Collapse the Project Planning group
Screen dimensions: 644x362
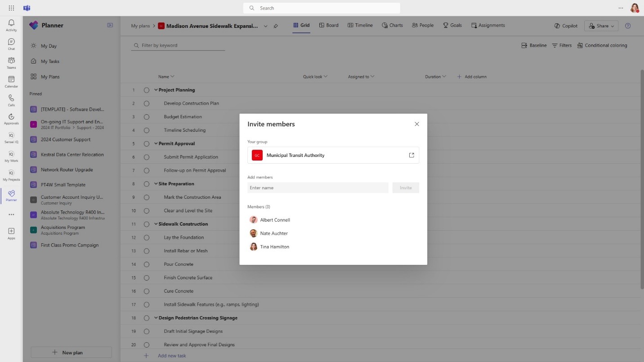click(156, 90)
